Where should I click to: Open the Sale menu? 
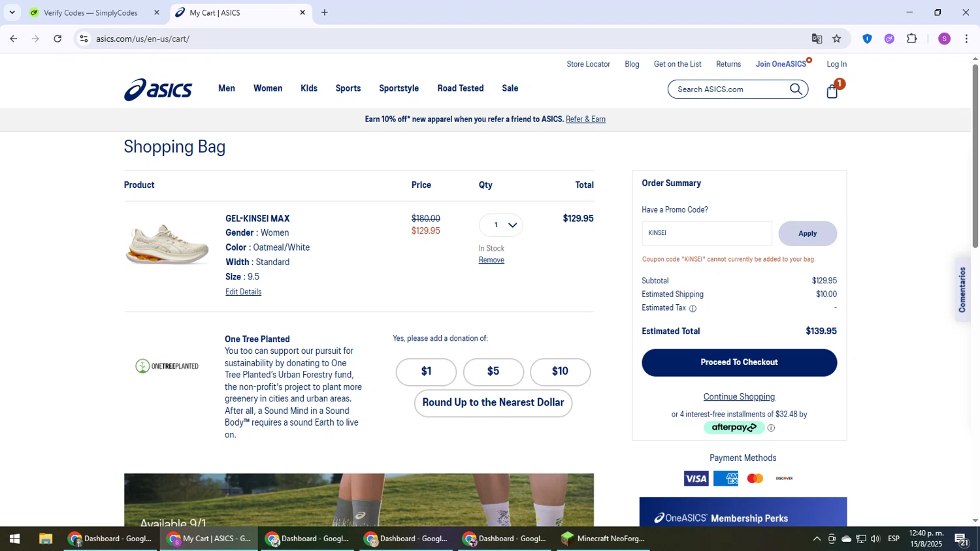(x=510, y=88)
